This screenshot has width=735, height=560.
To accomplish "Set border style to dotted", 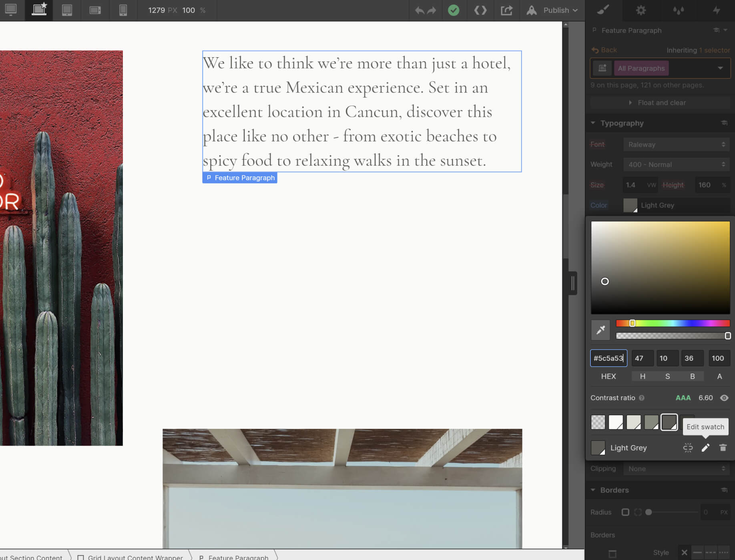I will tap(723, 553).
